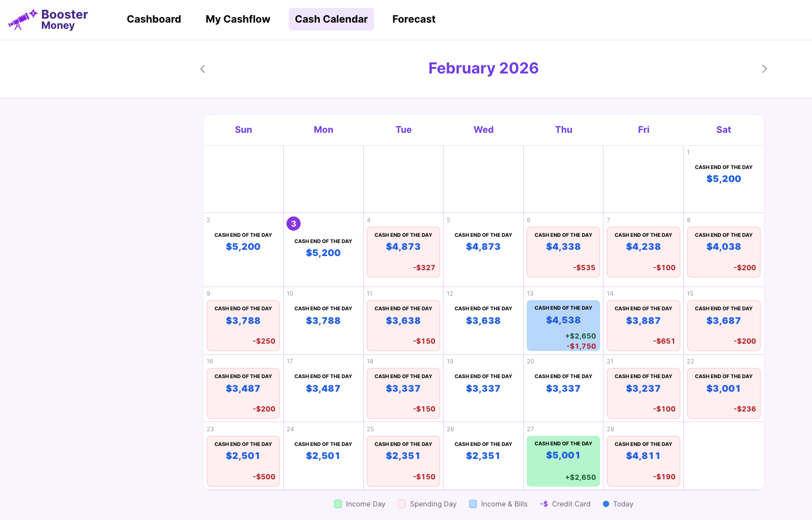
Task: Click the green income day cell on February 27
Action: (x=563, y=461)
